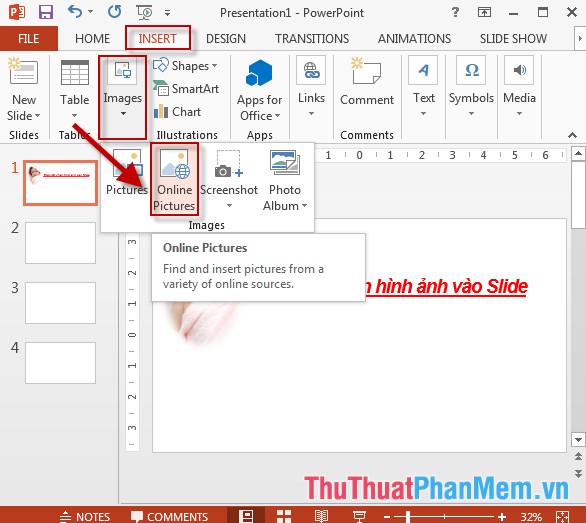The width and height of the screenshot is (586, 523).
Task: Select slide 2 thumbnail
Action: click(61, 243)
